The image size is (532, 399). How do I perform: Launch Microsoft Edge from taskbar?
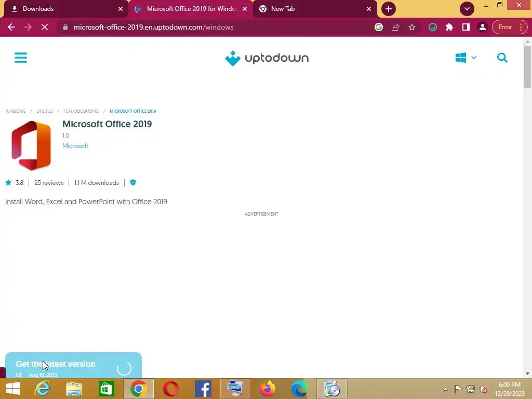point(300,389)
